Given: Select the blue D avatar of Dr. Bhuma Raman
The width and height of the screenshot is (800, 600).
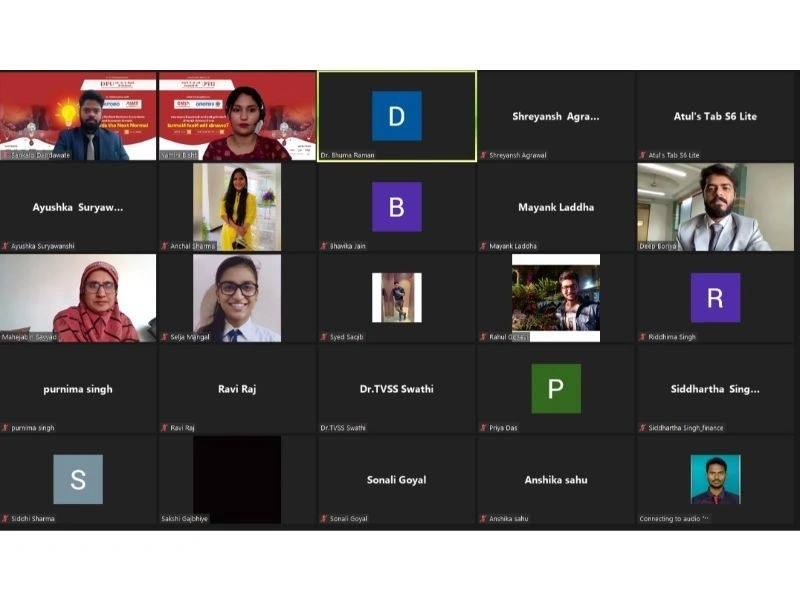Looking at the screenshot, I should (397, 116).
